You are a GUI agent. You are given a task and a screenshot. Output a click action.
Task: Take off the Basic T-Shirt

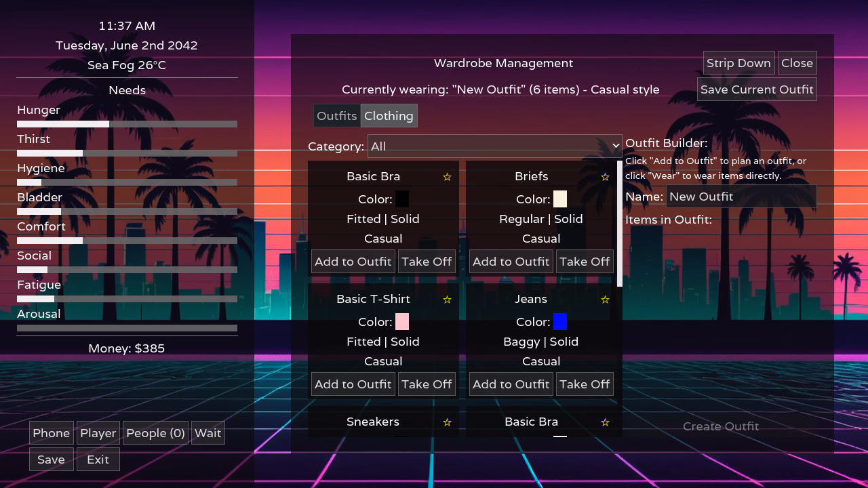[427, 384]
